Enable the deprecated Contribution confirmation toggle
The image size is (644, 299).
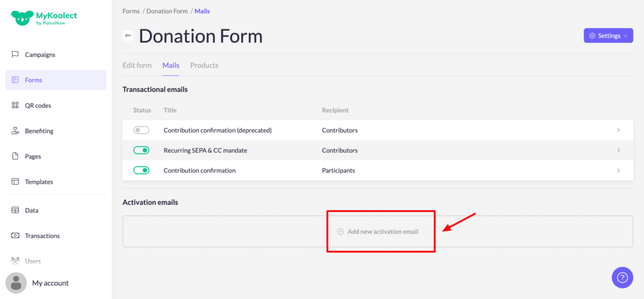pos(142,130)
